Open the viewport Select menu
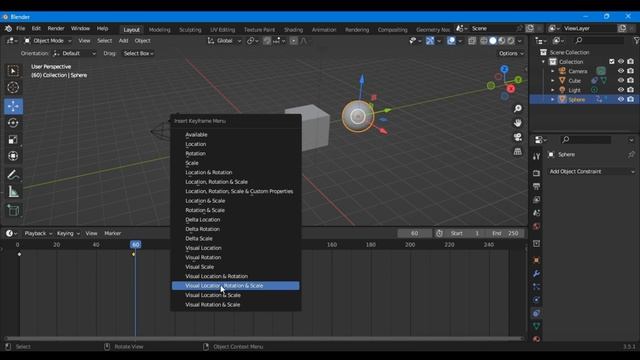 click(104, 41)
